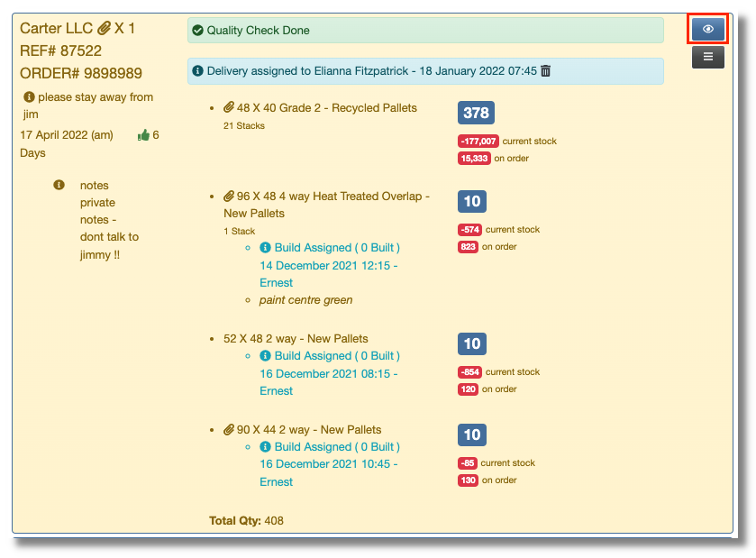The width and height of the screenshot is (756, 558).
Task: Click the -854 current stock badge
Action: click(x=469, y=371)
